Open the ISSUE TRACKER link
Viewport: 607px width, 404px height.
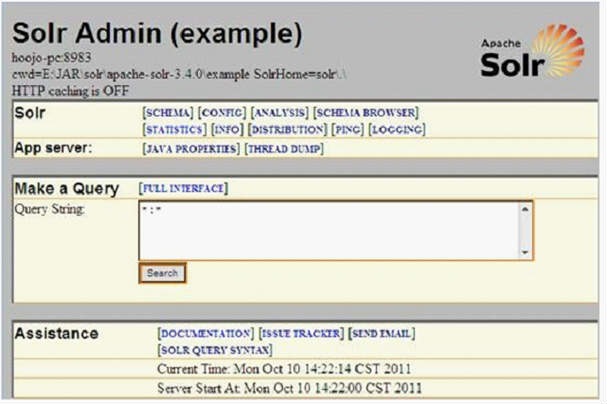tap(301, 334)
